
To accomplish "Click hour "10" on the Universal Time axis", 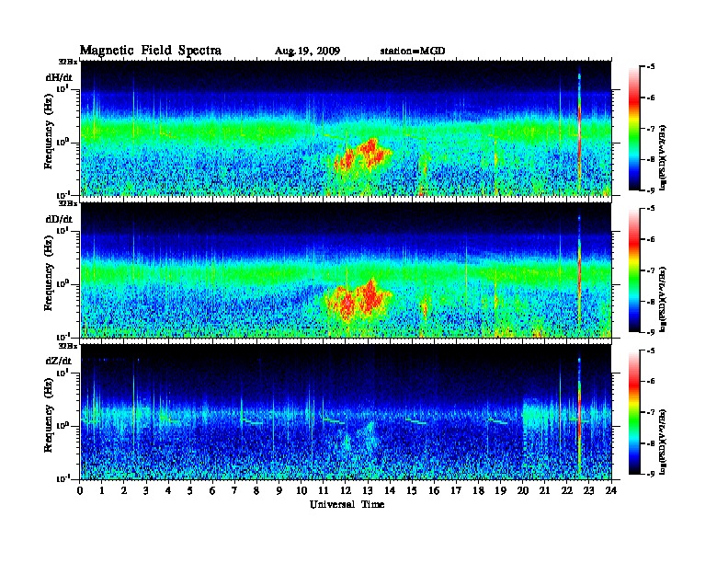I will [x=301, y=490].
